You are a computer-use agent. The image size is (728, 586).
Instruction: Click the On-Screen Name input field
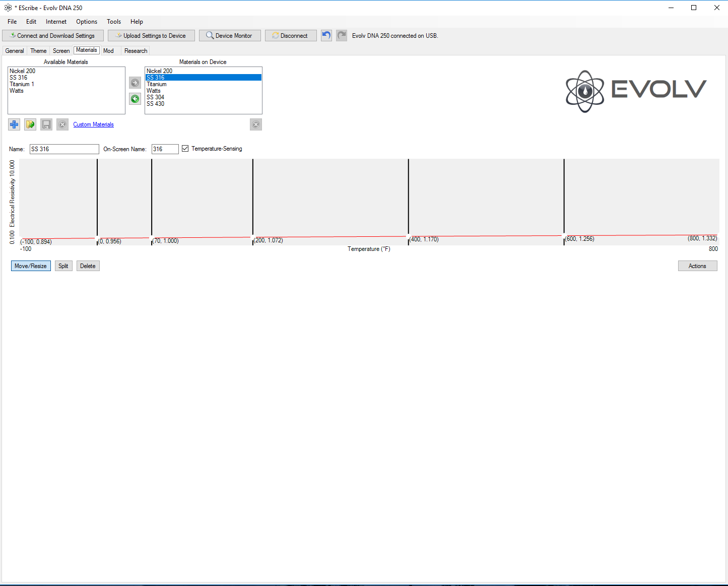point(165,149)
